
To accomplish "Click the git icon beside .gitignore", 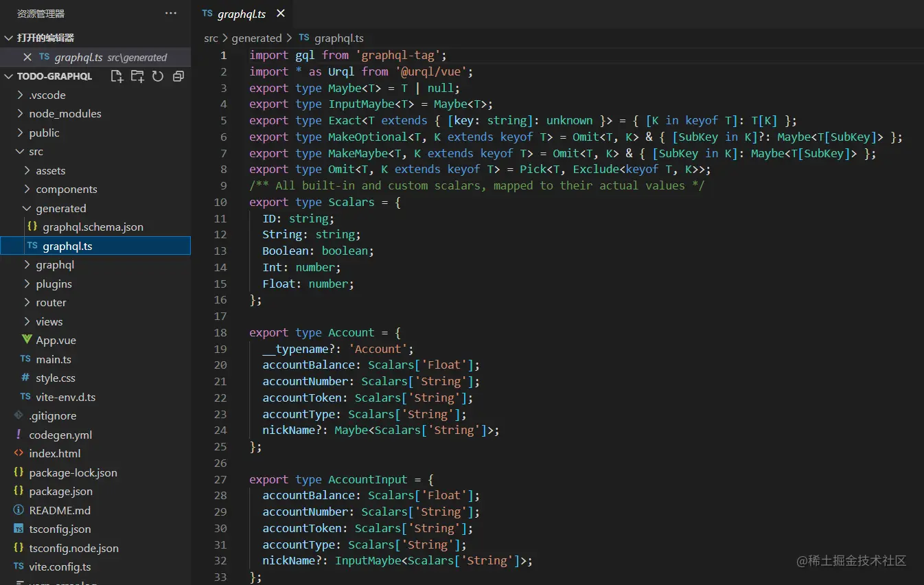I will tap(19, 415).
